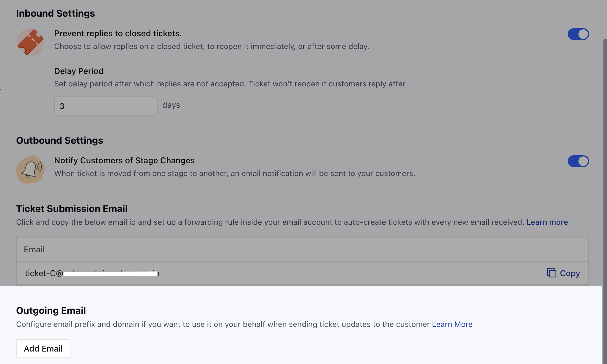The image size is (607, 364).
Task: Open the "Learn more" link under Ticket Submission Email
Action: (547, 222)
